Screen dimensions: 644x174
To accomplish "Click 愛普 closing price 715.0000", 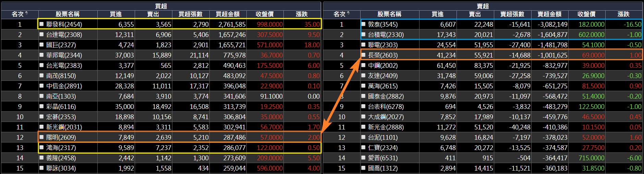I will coord(592,158).
